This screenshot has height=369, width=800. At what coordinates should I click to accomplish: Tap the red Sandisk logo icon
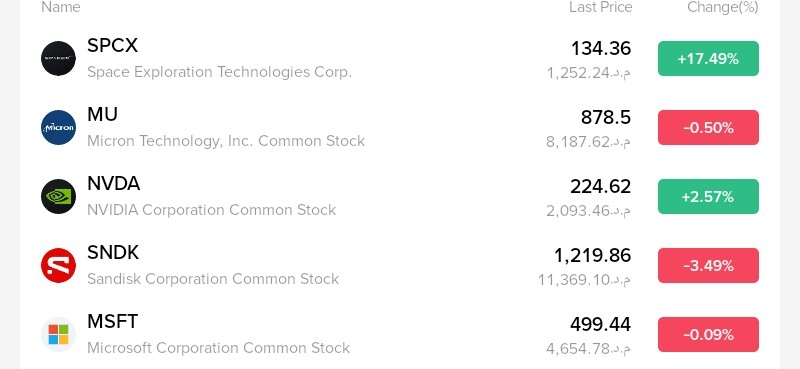coord(59,265)
